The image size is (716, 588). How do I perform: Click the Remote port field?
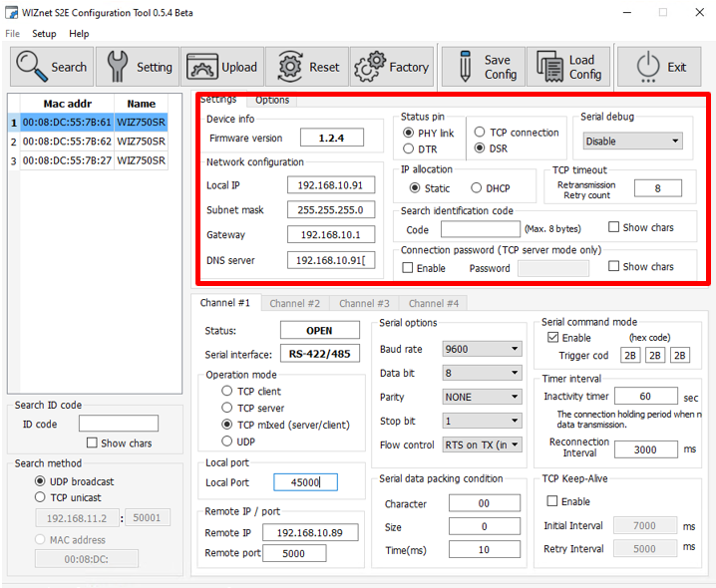tap(294, 553)
